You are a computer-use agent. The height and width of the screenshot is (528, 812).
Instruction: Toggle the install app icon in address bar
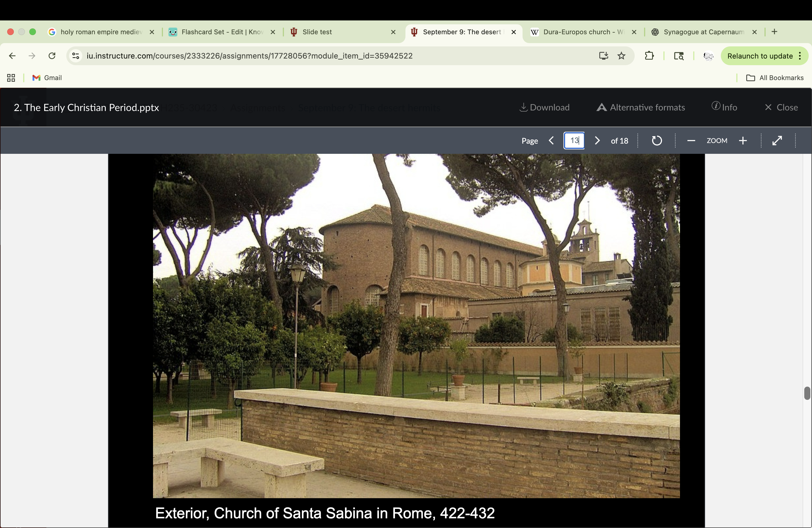pos(603,56)
